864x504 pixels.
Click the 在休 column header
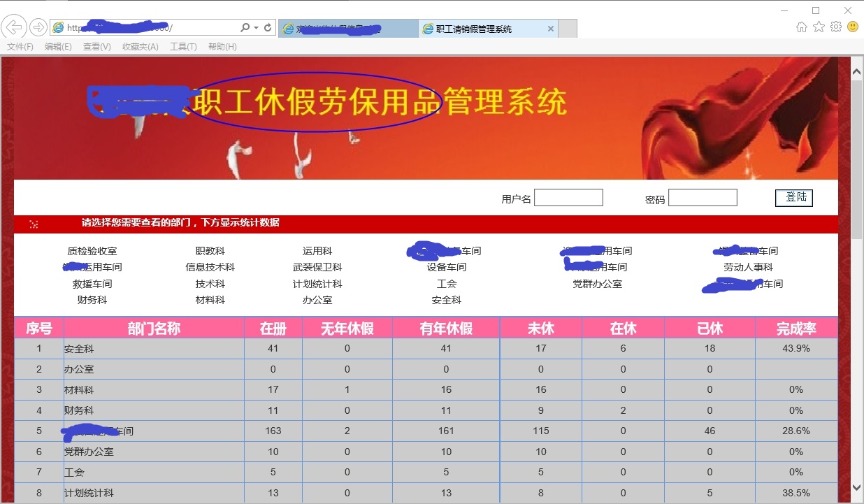624,329
